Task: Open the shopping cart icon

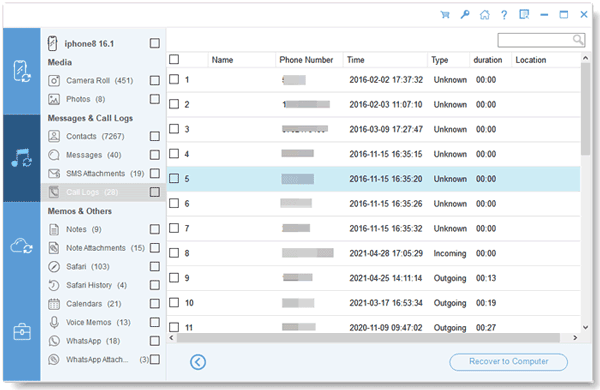Action: click(x=445, y=15)
